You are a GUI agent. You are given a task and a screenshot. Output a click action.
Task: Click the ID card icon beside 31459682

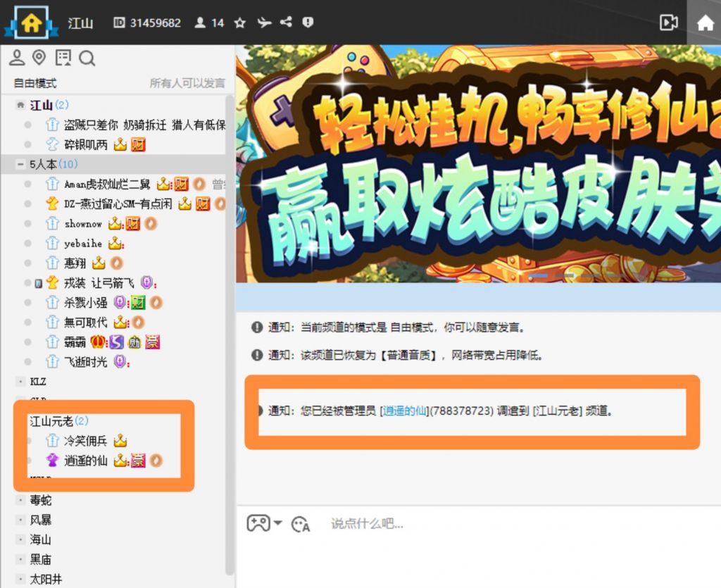pyautogui.click(x=119, y=23)
